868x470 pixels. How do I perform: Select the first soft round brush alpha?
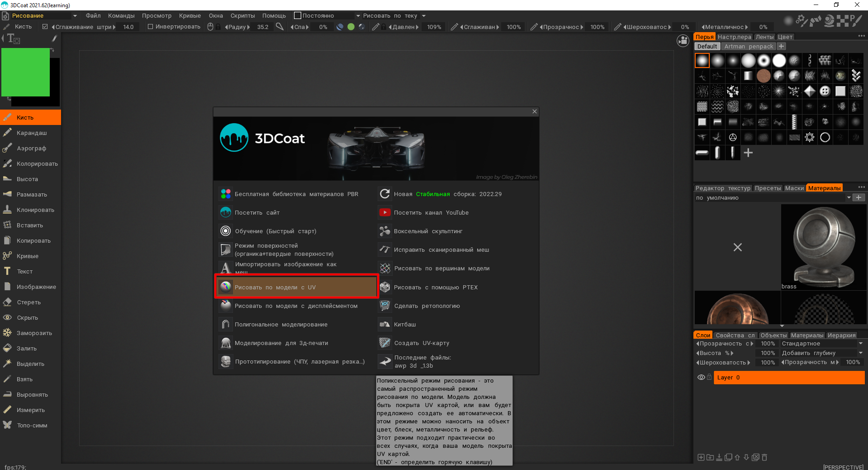tap(702, 60)
